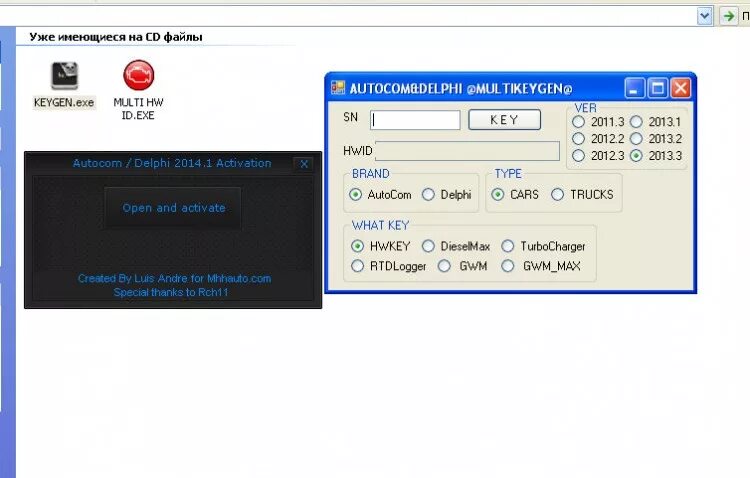Open the KEYGEN.exe file icon
Screen dimensions: 750x478
(65, 76)
